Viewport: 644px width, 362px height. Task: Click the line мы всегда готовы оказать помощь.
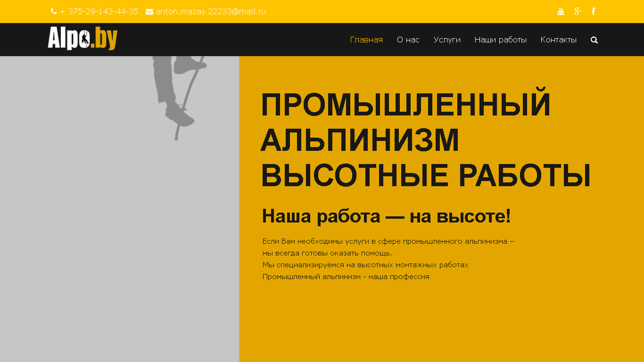point(327,253)
